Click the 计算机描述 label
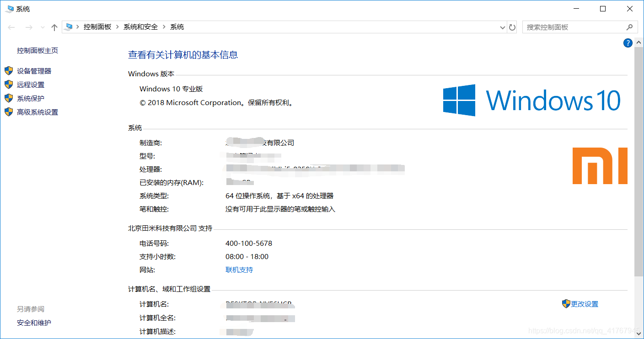This screenshot has width=644, height=339. [158, 332]
